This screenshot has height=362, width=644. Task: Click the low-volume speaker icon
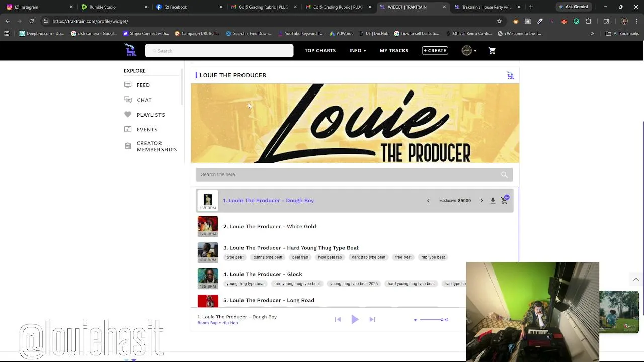coord(416,320)
